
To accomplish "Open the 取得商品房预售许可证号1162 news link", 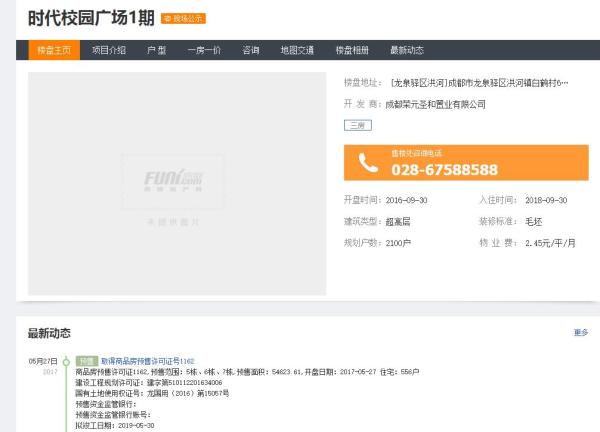I will click(147, 361).
